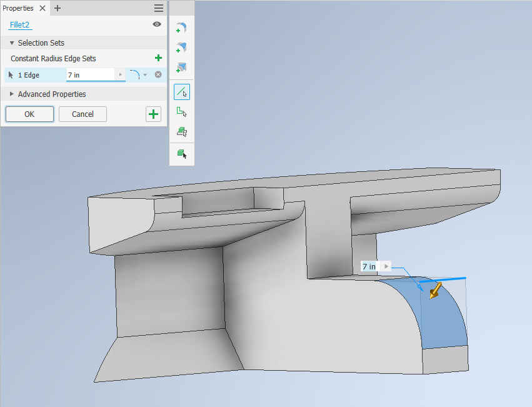Choose edge selection priority mode
Screen dimensions: 532x407
pos(182,92)
